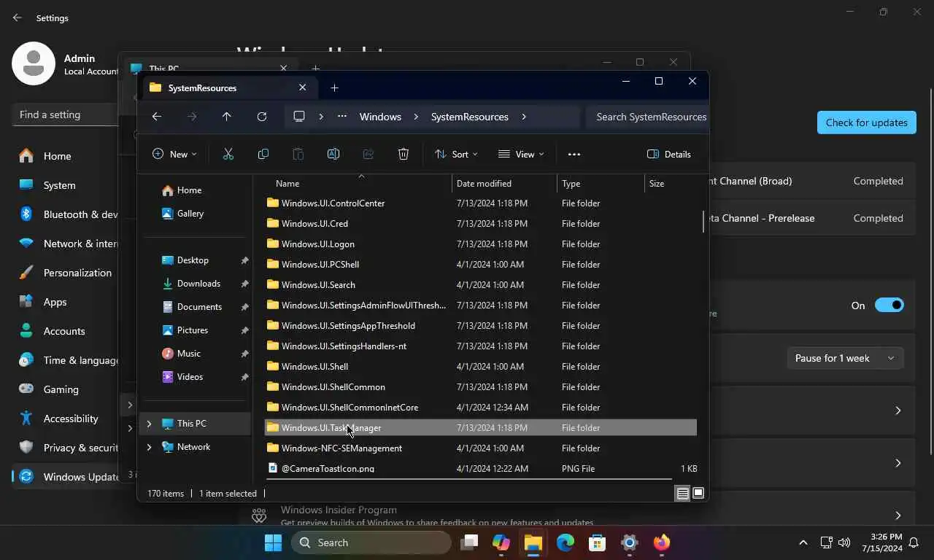
Task: Expand the This PC tree node
Action: (x=149, y=424)
